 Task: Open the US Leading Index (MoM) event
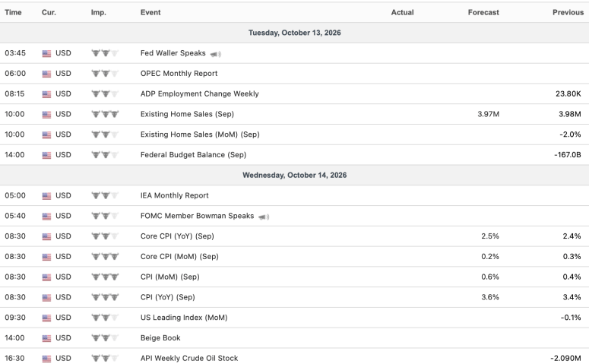[184, 318]
